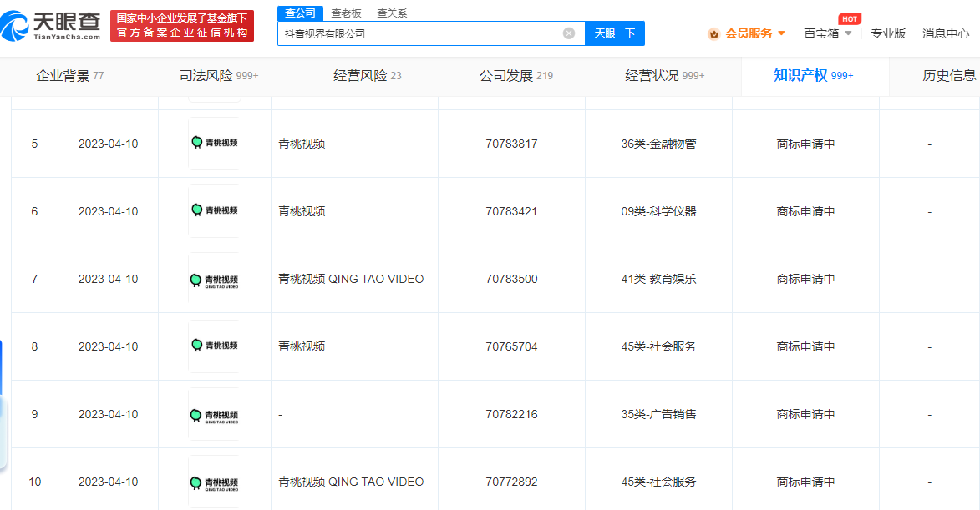
Task: Click 商标申请中 status in row 9
Action: pyautogui.click(x=805, y=415)
